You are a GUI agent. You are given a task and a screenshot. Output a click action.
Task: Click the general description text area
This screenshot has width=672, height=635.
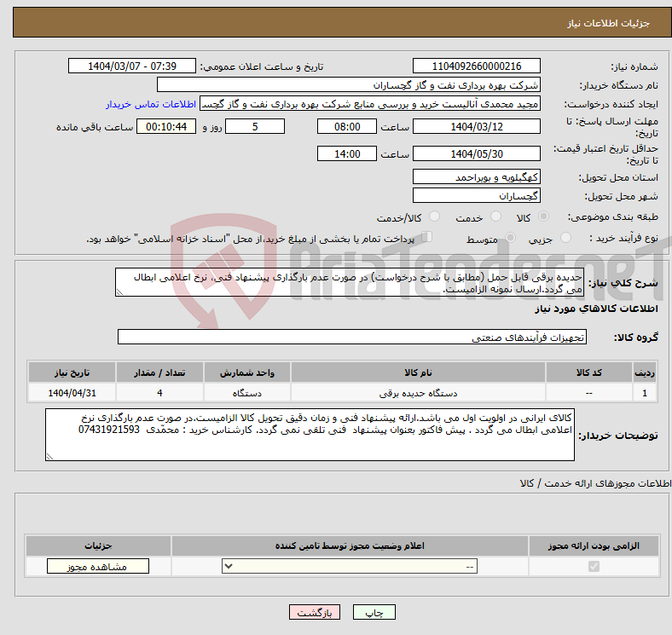pyautogui.click(x=350, y=282)
